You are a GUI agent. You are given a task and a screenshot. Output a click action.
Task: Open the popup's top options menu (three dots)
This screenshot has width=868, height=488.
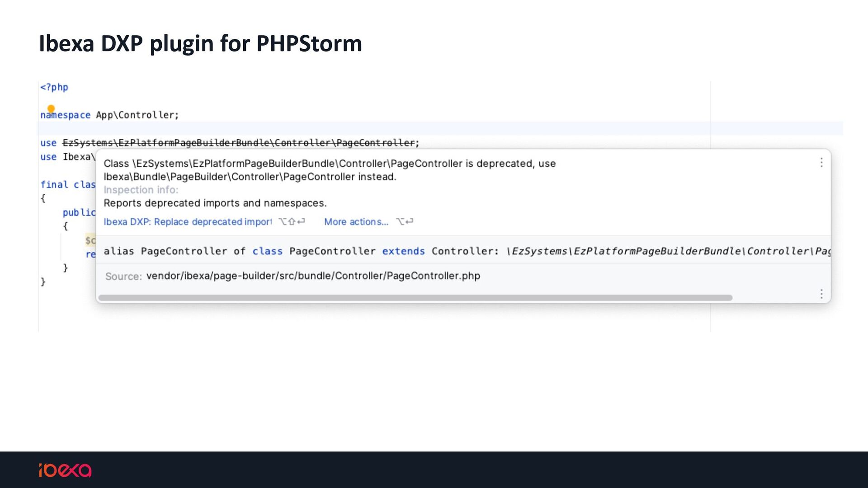[821, 163]
